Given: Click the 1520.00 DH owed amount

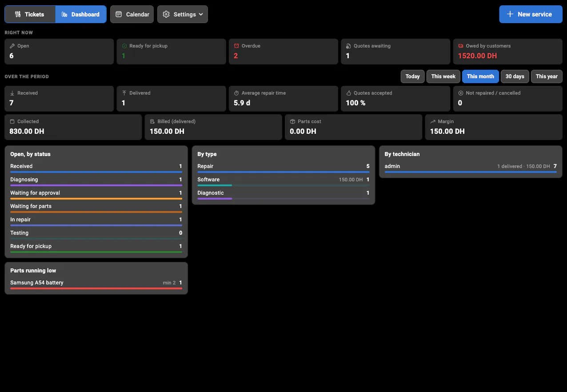Looking at the screenshot, I should pyautogui.click(x=477, y=56).
